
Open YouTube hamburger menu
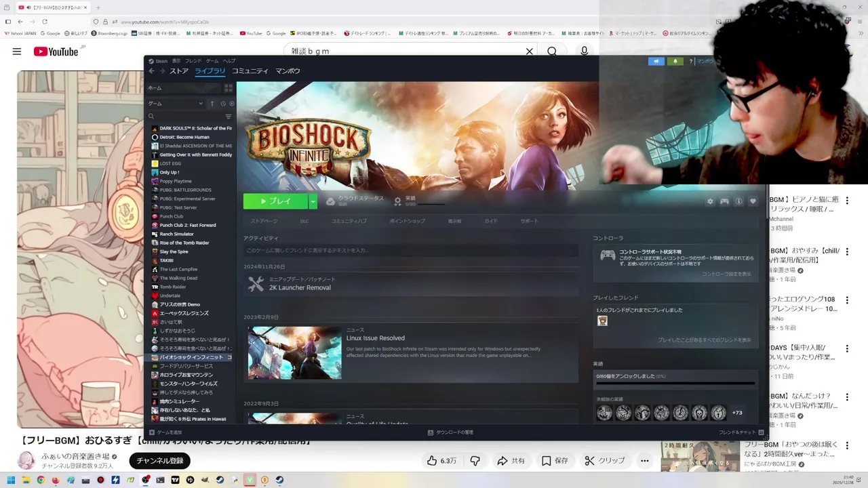[17, 52]
